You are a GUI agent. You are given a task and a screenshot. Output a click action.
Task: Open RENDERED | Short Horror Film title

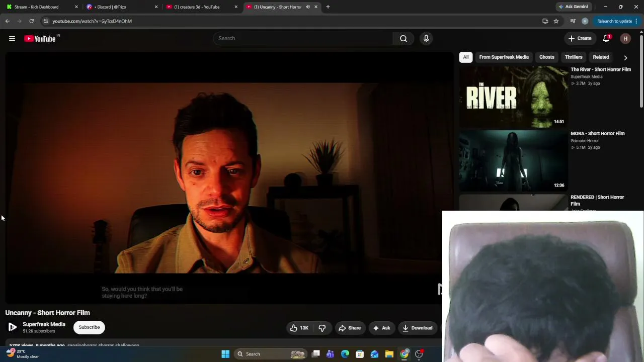point(597,201)
